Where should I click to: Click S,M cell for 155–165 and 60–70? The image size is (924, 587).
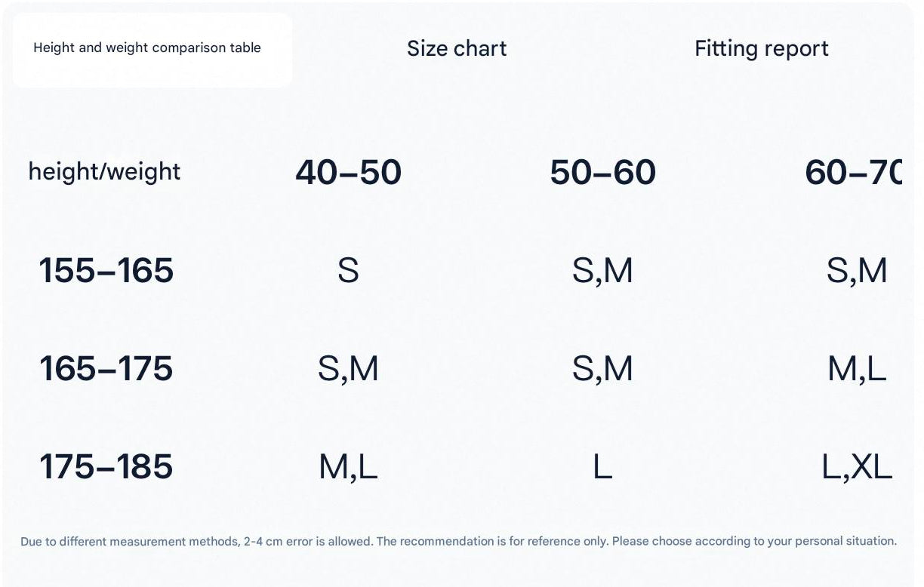857,271
